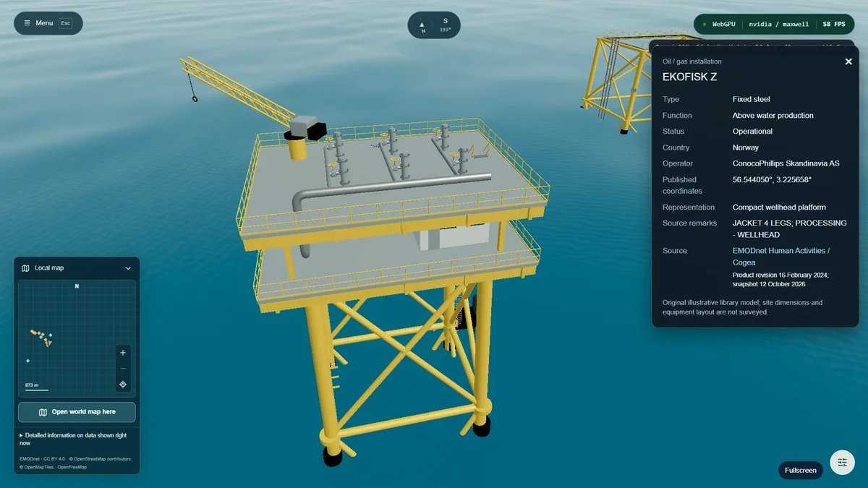The height and width of the screenshot is (488, 868).
Task: Click the Norway country value
Action: 746,147
